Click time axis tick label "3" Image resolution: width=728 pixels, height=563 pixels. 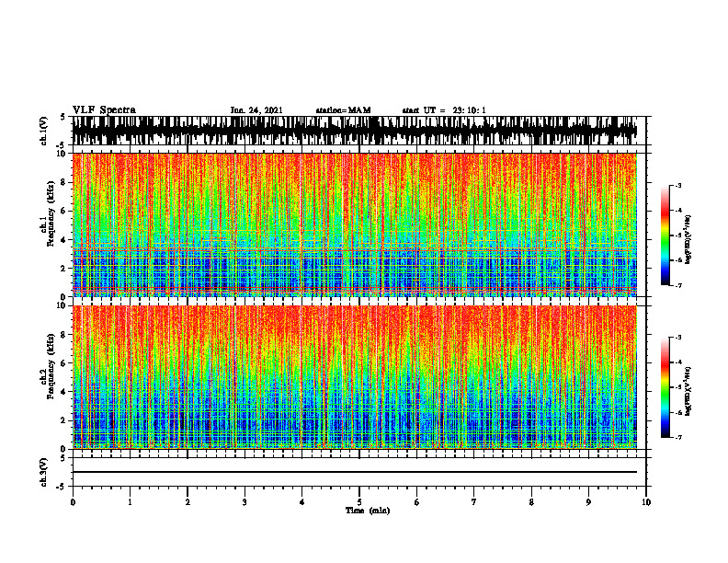245,502
